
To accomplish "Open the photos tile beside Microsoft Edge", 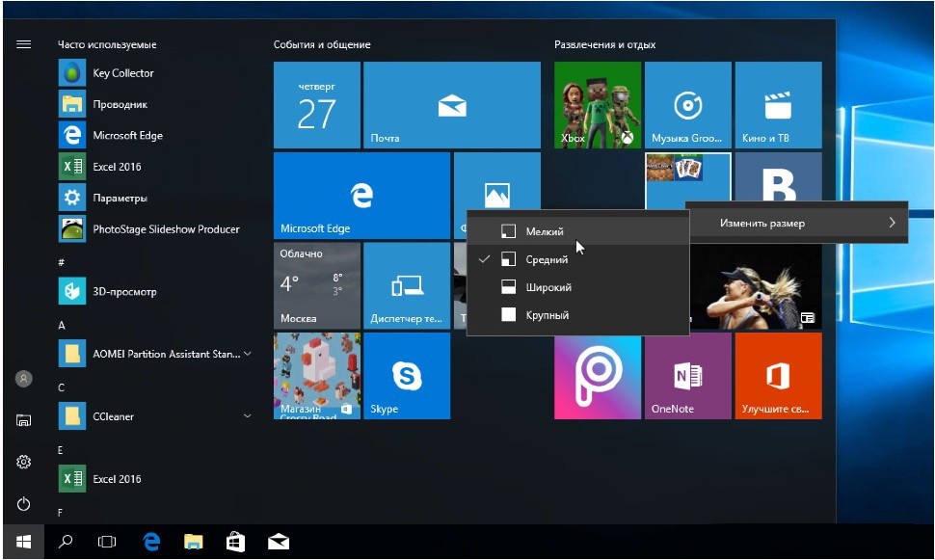I will pos(496,181).
